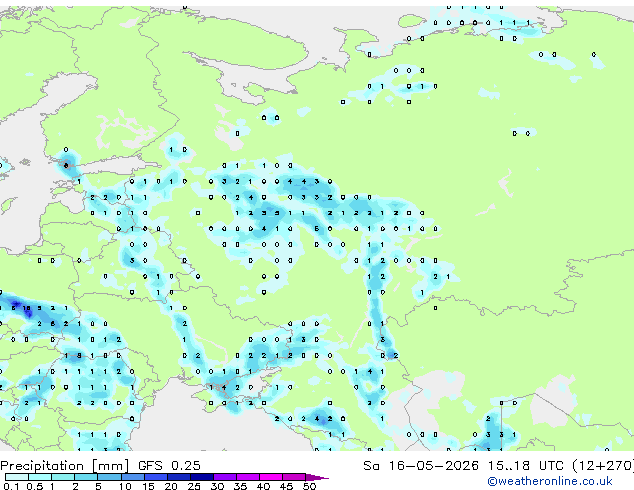Click the '50' legend scale label
This screenshot has height=490, width=634.
pyautogui.click(x=310, y=486)
